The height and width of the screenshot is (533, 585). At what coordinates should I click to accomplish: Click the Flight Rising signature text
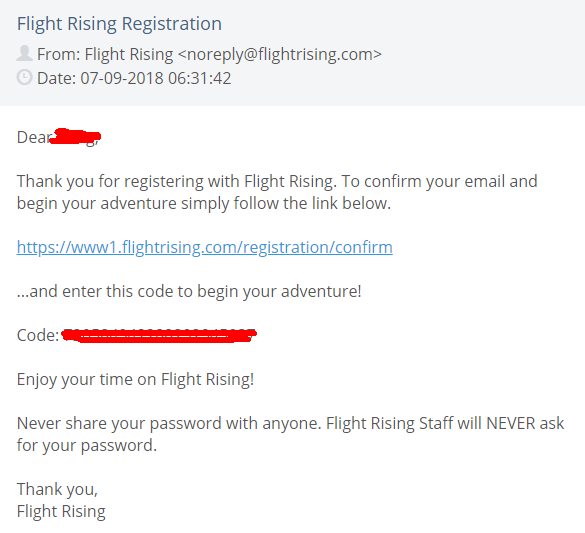point(61,511)
